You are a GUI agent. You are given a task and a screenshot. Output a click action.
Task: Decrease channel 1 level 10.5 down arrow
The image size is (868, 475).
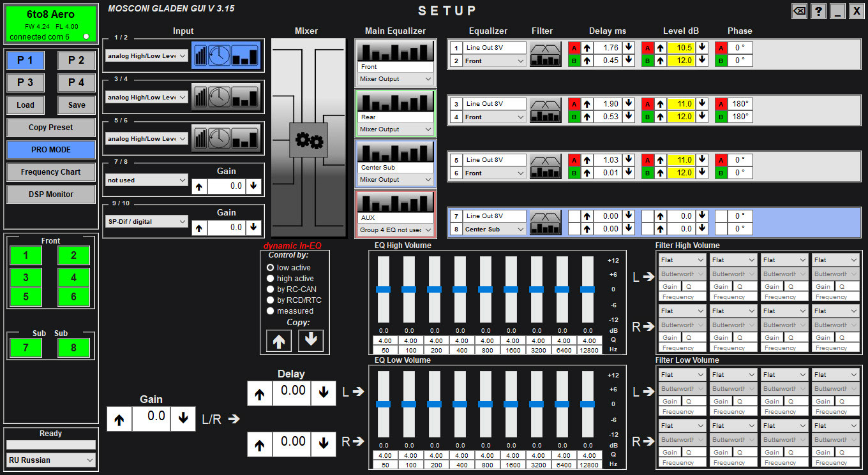702,48
